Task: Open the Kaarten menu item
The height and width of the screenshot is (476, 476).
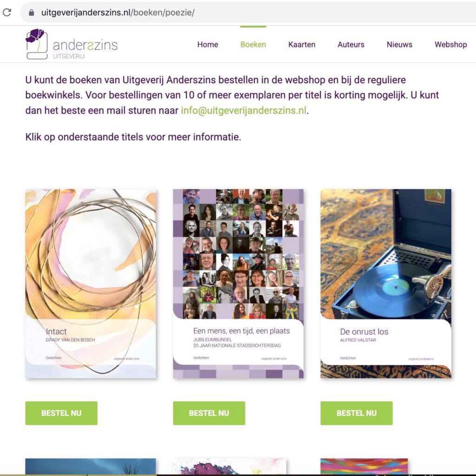Action: point(302,44)
